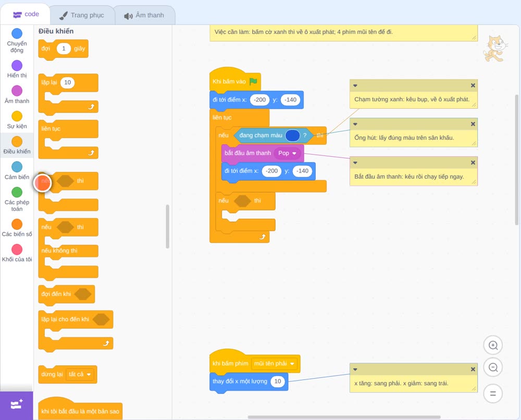Zoom in the workspace
Viewport: 521px width, 420px height.
(x=493, y=345)
